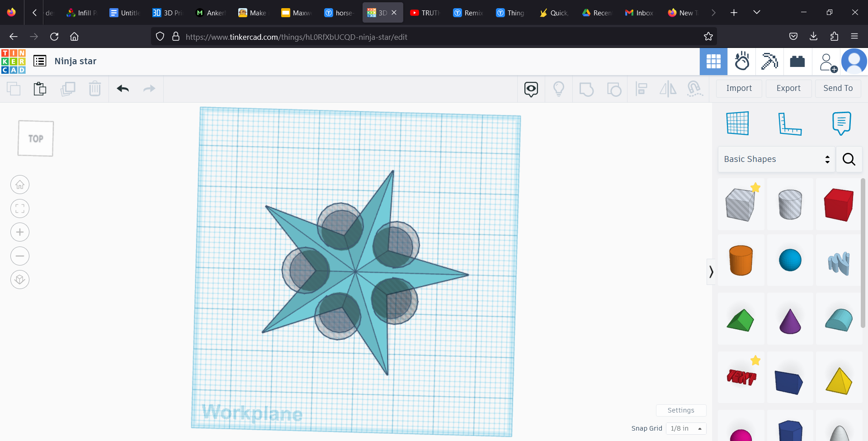868x441 pixels.
Task: Select the red Box shape
Action: pyautogui.click(x=839, y=204)
